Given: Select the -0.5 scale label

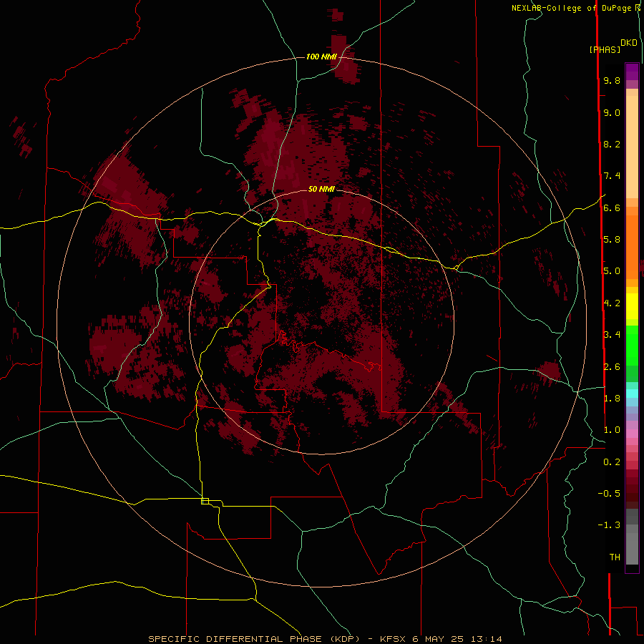Looking at the screenshot, I should pyautogui.click(x=609, y=494).
